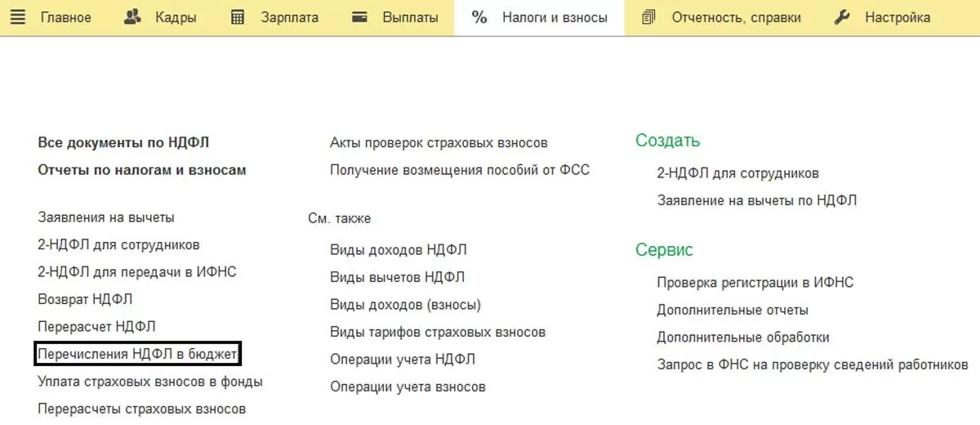Open Виды тарифов страховых взносов
This screenshot has height=425, width=980.
click(x=438, y=332)
